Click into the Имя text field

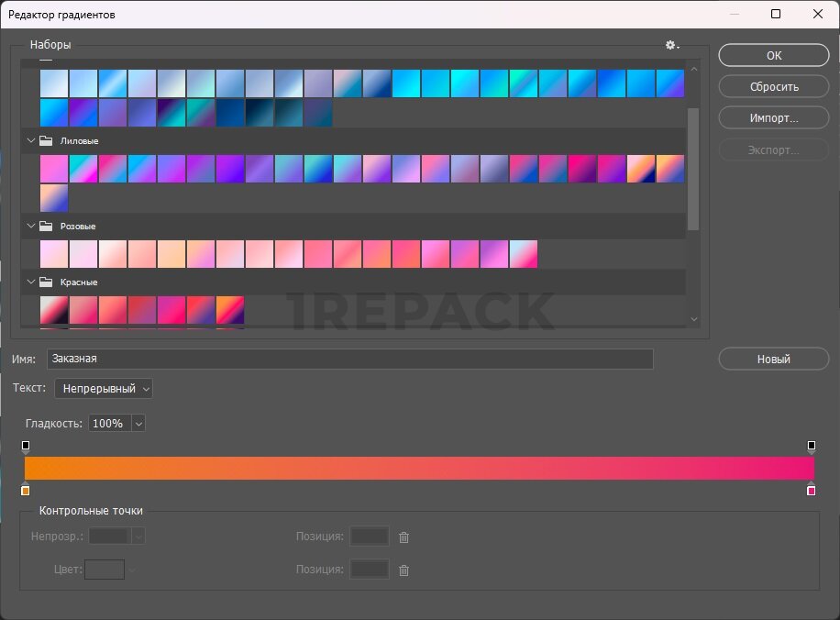click(349, 360)
